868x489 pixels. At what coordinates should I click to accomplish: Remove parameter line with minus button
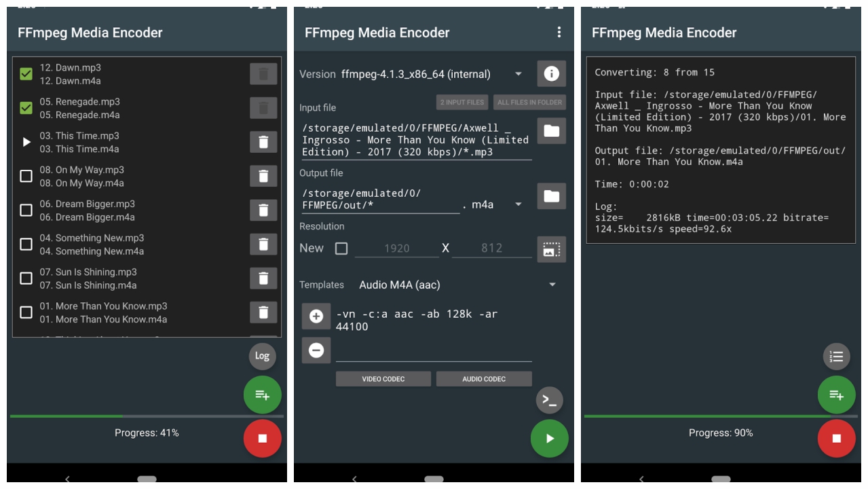pyautogui.click(x=316, y=350)
